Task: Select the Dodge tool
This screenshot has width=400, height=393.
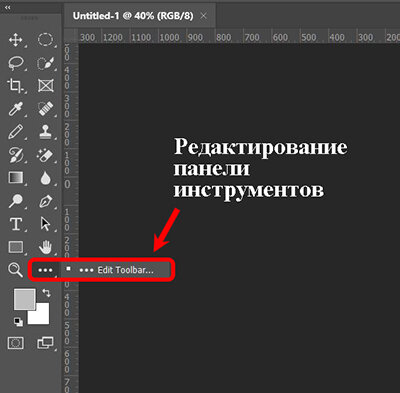Action: (16, 201)
